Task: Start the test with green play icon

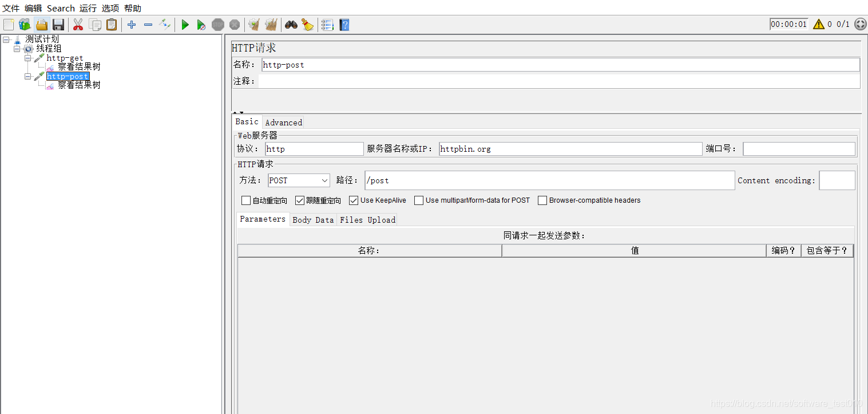Action: click(x=185, y=24)
